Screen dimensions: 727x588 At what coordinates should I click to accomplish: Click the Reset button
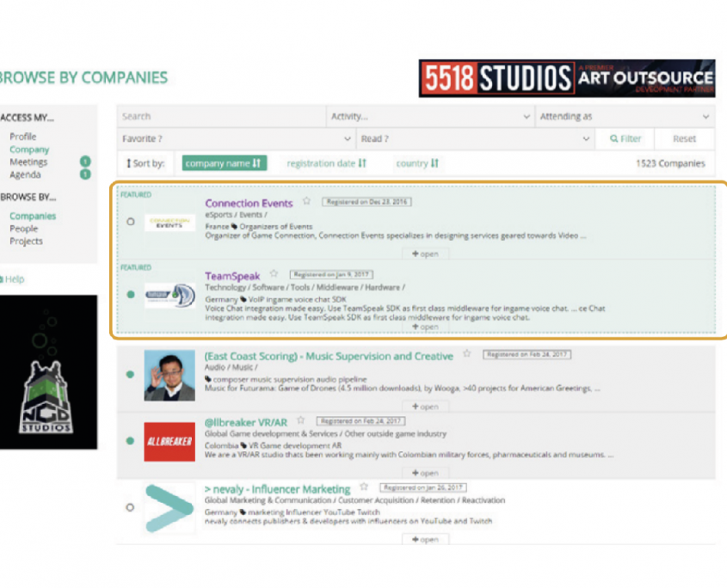(x=684, y=138)
